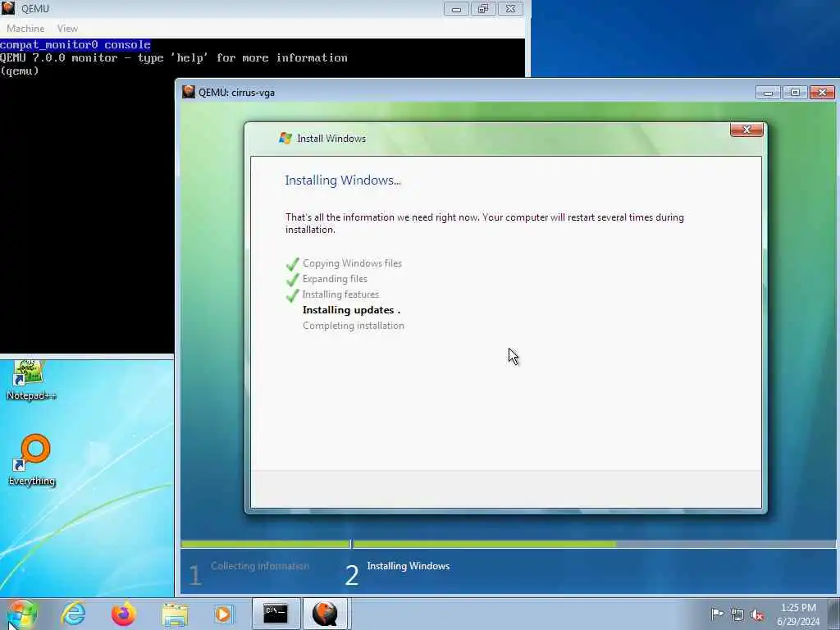Click the 'Expanding files' step text
The width and height of the screenshot is (840, 630).
click(335, 279)
